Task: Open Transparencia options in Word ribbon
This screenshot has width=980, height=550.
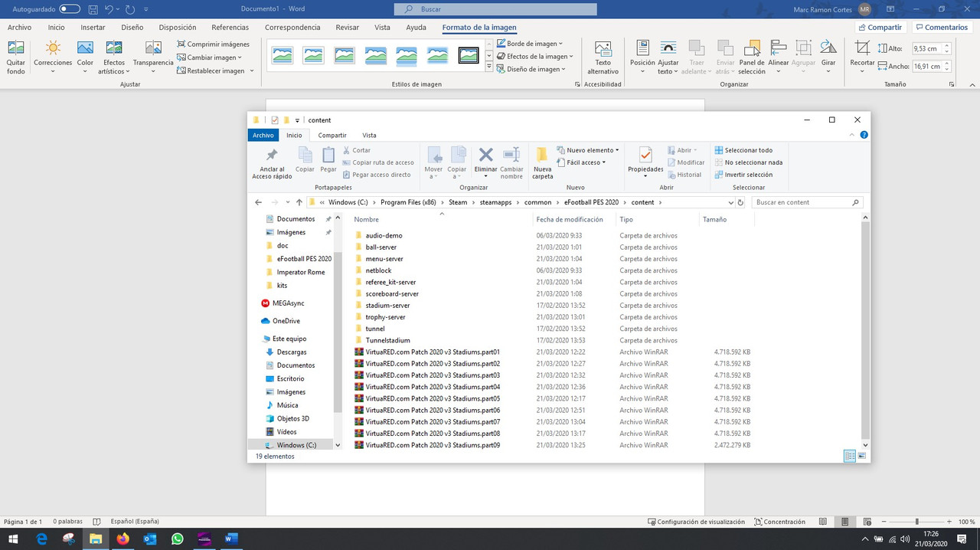Action: (x=153, y=57)
